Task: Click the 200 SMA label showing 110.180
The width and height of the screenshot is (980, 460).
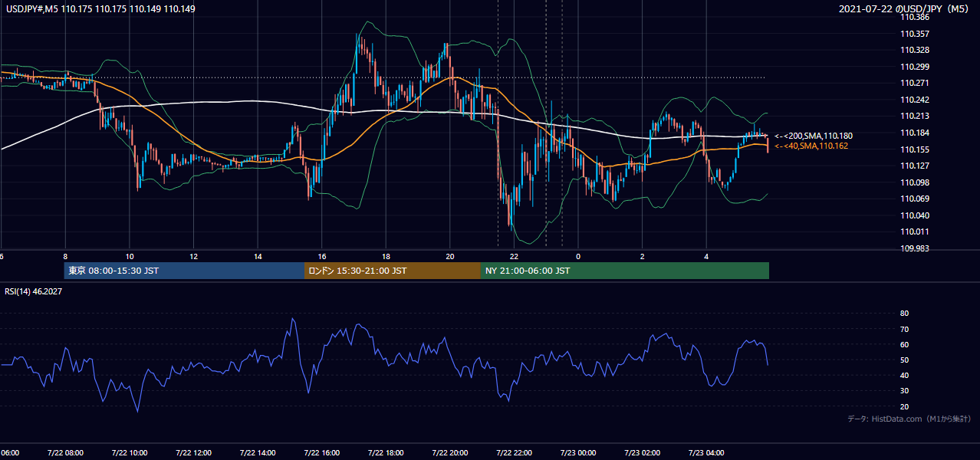Action: tap(813, 136)
